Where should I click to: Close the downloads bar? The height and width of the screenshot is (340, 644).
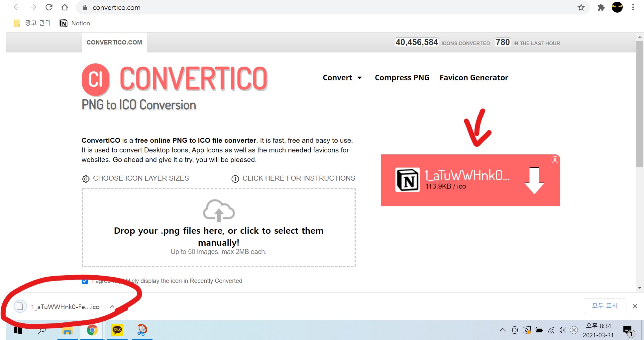point(635,306)
